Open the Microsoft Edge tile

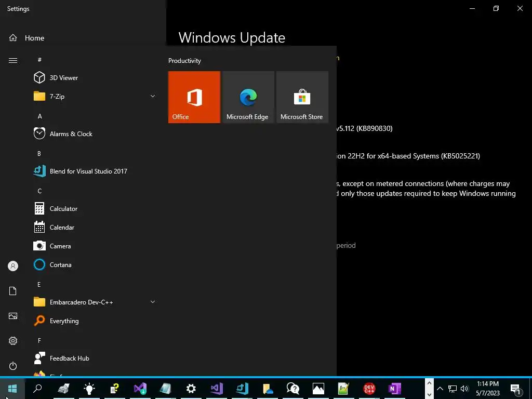(x=248, y=97)
